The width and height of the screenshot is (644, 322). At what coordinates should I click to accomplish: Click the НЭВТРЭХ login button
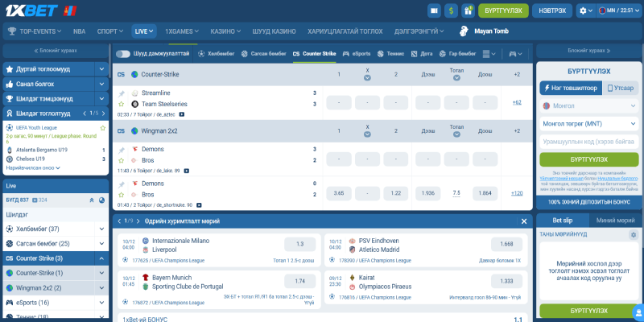pyautogui.click(x=552, y=10)
